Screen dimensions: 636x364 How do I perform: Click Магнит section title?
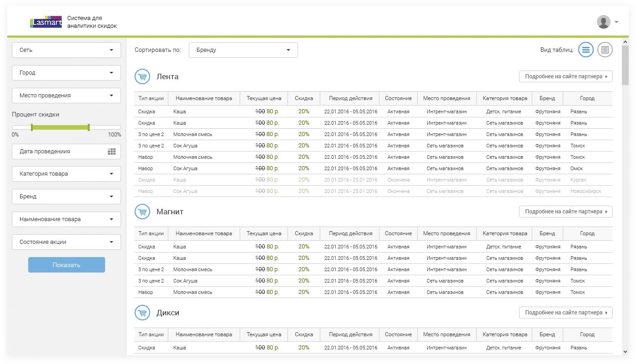coord(170,212)
